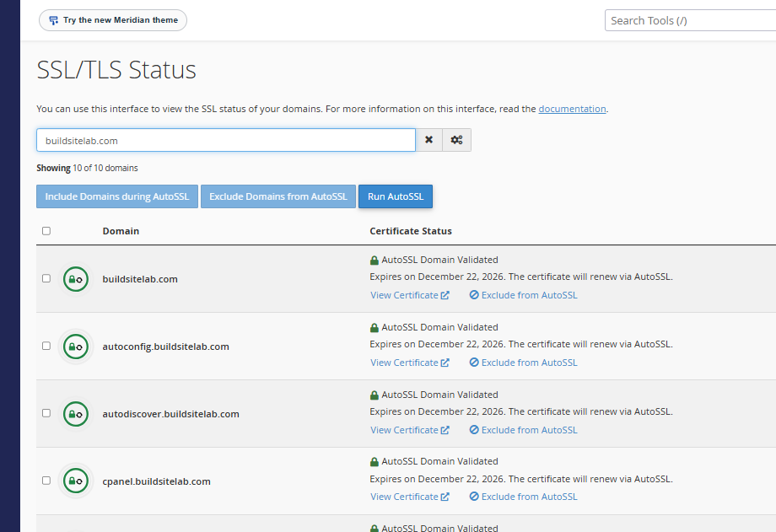Exclude autodiscover.buildsitelab.com from AutoSSL
Image resolution: width=776 pixels, height=532 pixels.
524,429
